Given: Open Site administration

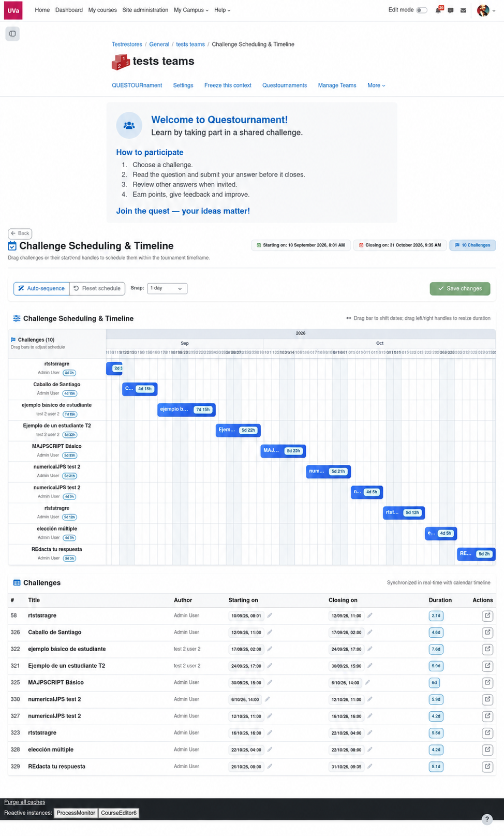Looking at the screenshot, I should [x=145, y=10].
